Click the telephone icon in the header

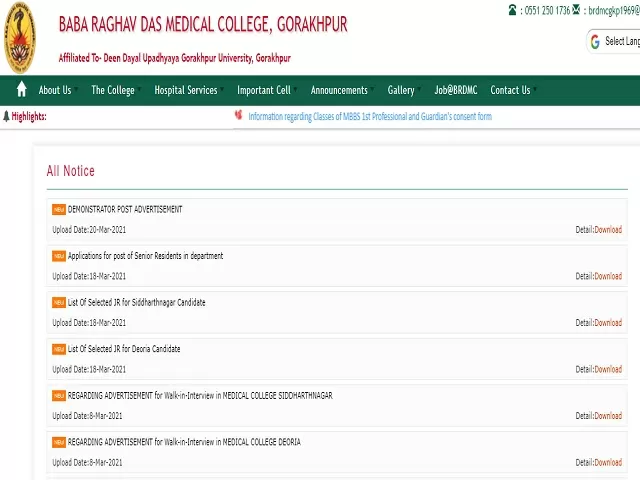[x=512, y=10]
